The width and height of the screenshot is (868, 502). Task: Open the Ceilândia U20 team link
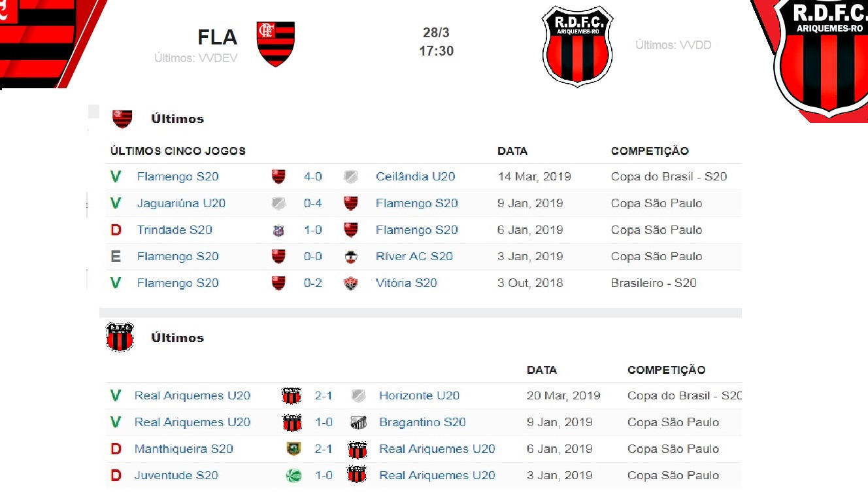tap(415, 176)
